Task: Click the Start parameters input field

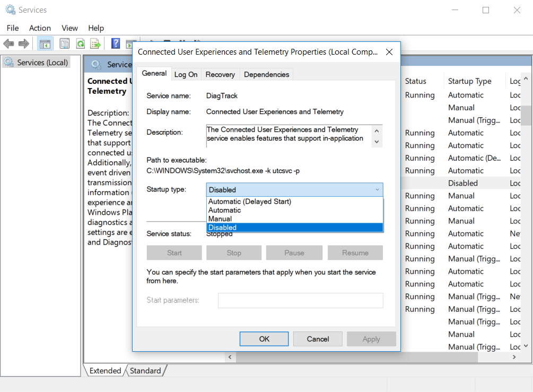Action: tap(301, 300)
